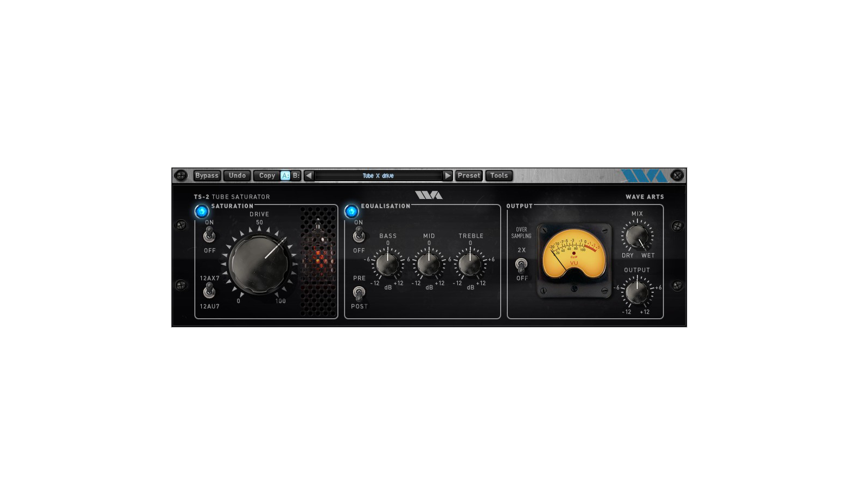
Task: Click the Bypass button
Action: [207, 176]
